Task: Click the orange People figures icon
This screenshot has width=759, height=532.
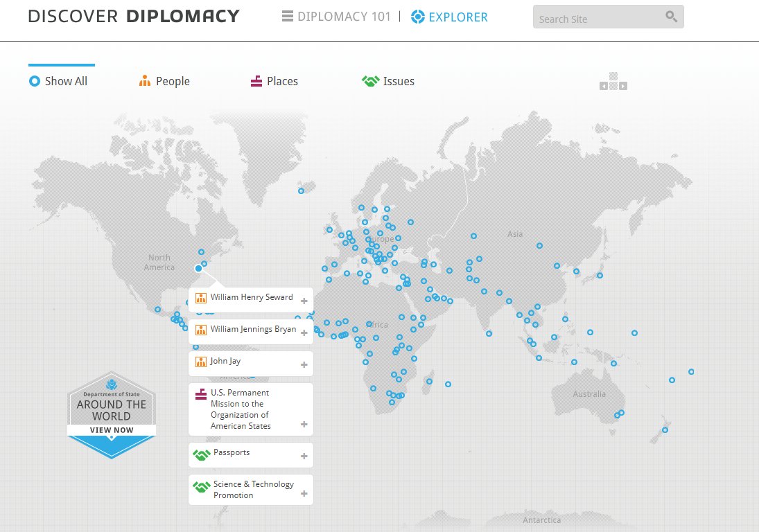Action: pyautogui.click(x=145, y=81)
